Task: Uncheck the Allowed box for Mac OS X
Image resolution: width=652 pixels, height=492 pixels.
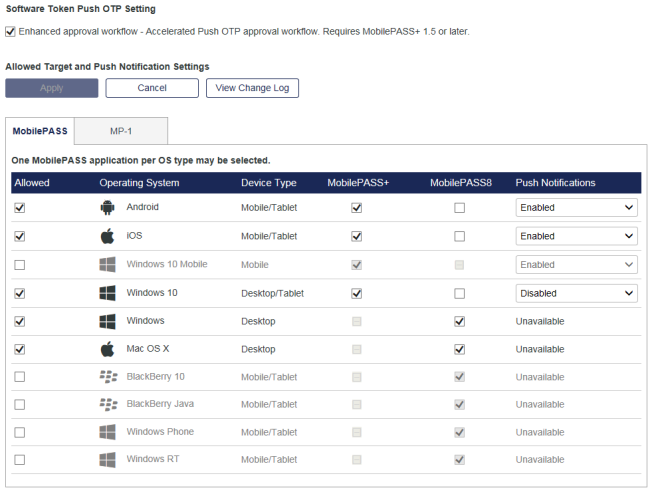Action: (x=20, y=349)
